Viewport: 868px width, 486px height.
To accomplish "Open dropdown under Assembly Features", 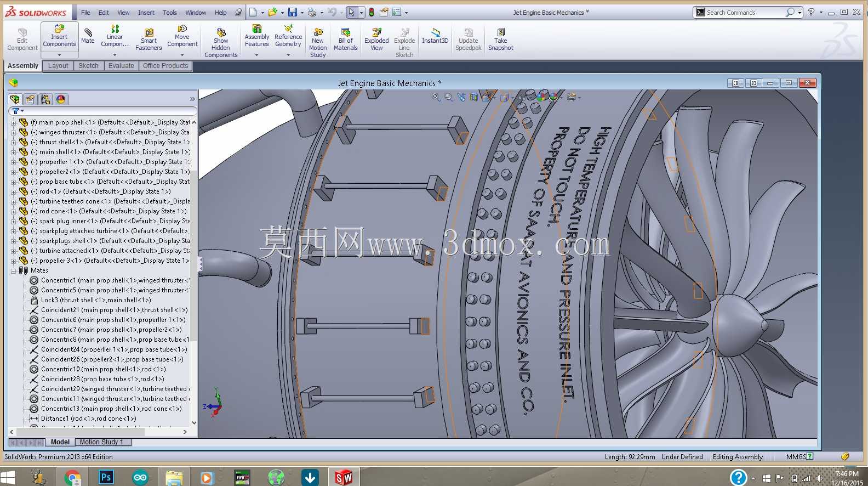I will pyautogui.click(x=256, y=55).
